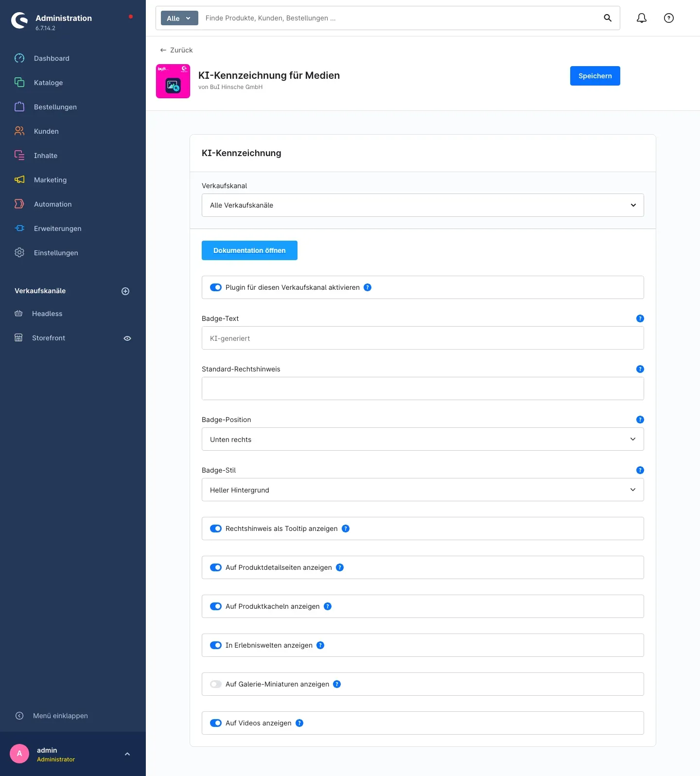Click the Shopware logo icon
Viewport: 700px width, 776px height.
[19, 20]
